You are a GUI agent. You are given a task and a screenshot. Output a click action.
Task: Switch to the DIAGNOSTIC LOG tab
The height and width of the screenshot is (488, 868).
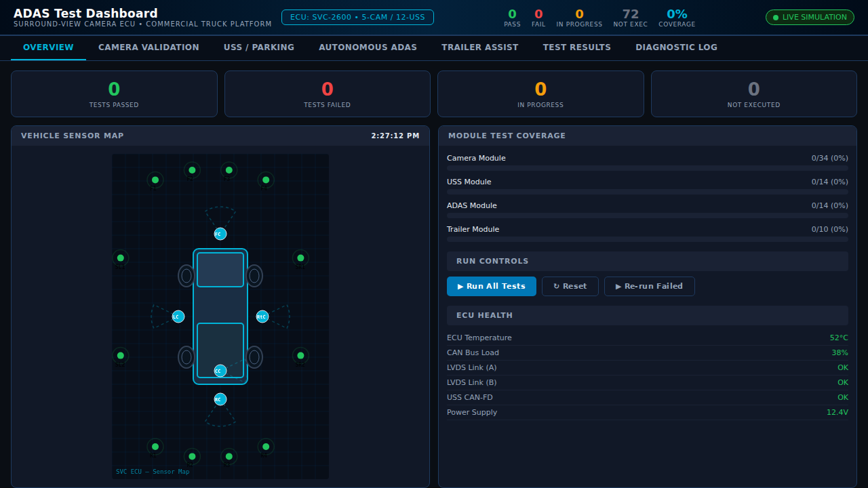click(x=676, y=47)
